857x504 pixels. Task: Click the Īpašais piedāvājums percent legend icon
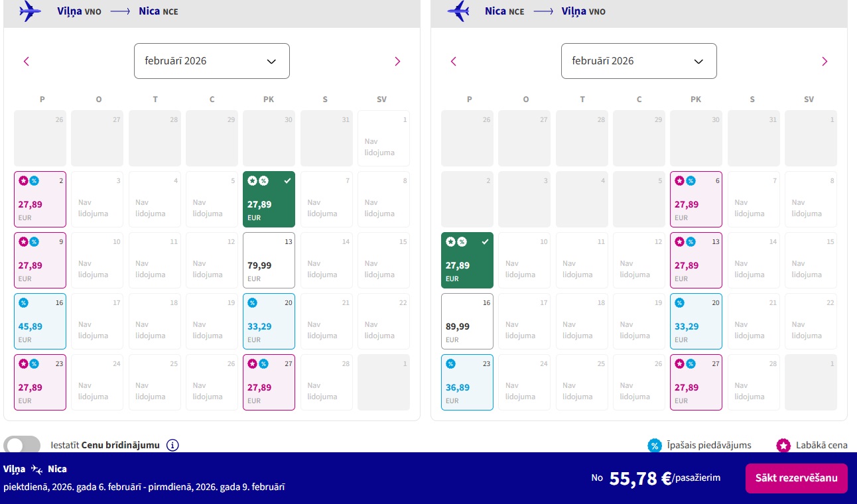tap(655, 445)
